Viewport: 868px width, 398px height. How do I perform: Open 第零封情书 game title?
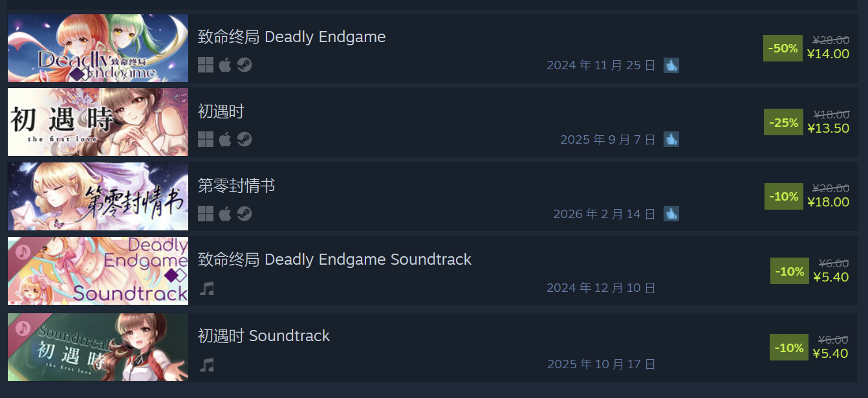click(x=237, y=186)
